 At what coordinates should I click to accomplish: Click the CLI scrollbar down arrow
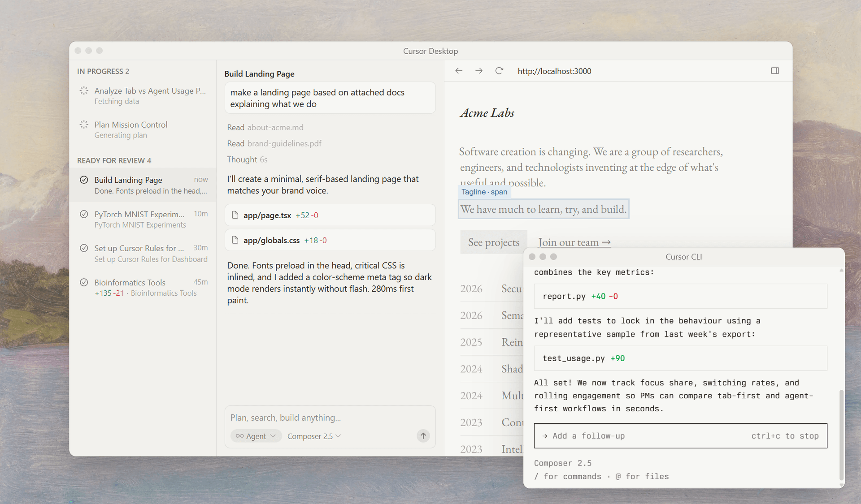click(841, 485)
